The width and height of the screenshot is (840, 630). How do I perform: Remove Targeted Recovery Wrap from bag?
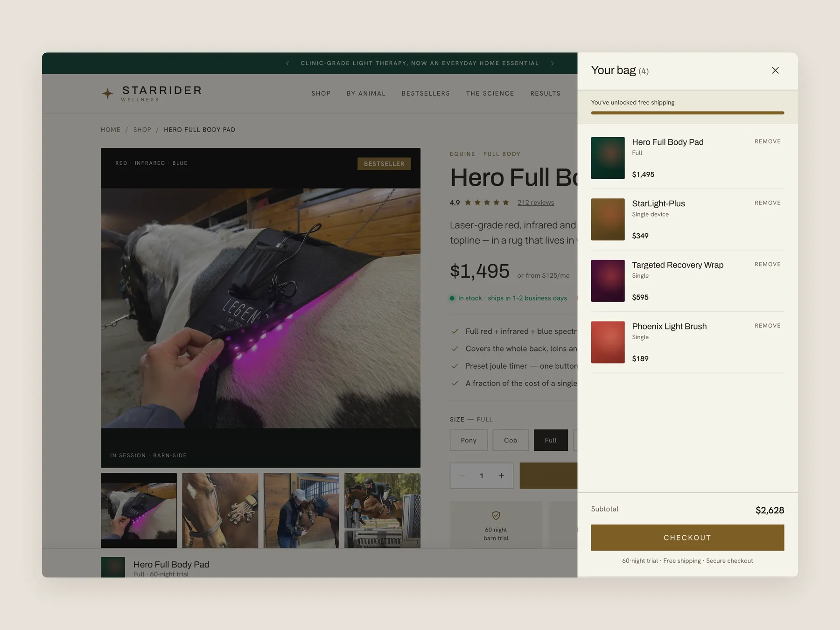pyautogui.click(x=768, y=264)
